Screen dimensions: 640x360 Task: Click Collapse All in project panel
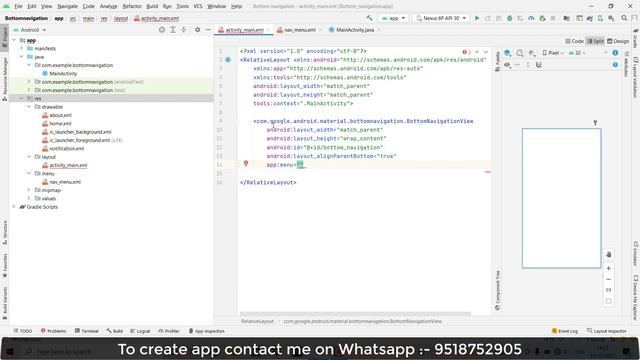(184, 30)
